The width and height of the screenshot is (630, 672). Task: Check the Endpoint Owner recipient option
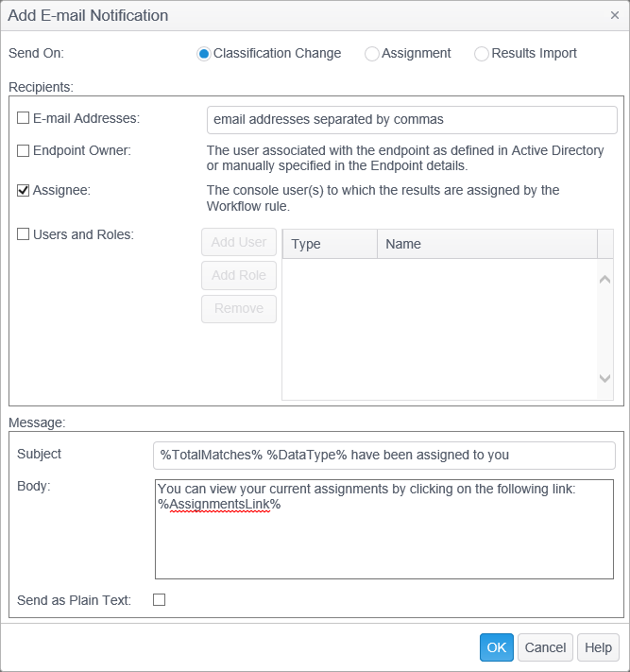(24, 150)
